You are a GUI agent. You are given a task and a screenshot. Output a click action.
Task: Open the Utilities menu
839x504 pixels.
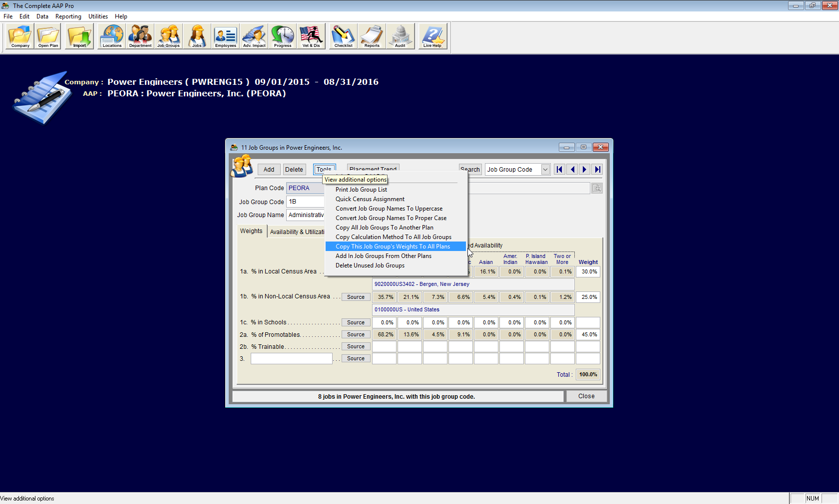click(x=98, y=16)
